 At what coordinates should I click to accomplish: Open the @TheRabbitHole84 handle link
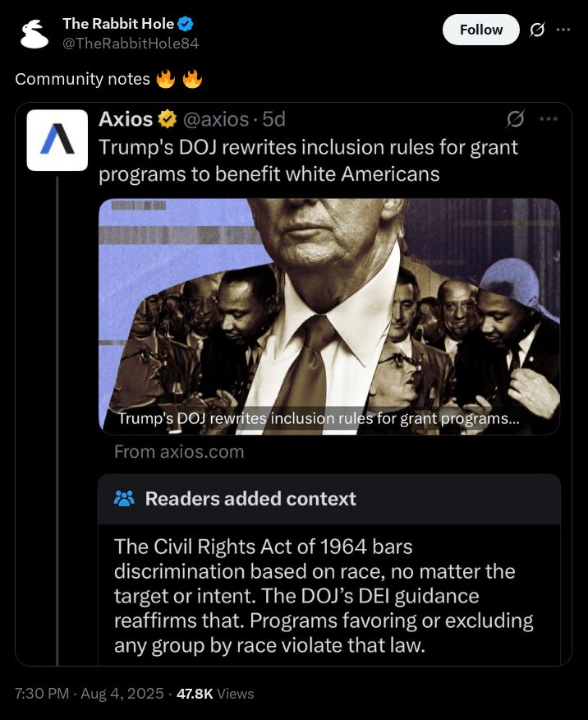pos(131,44)
